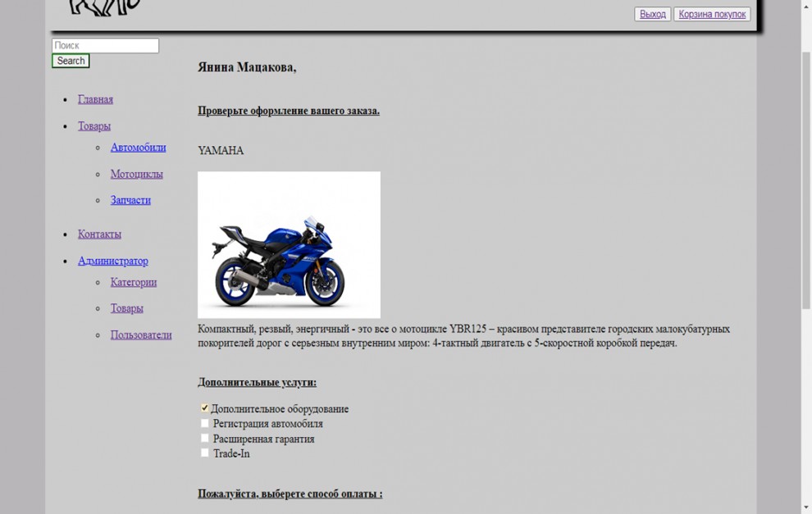Viewport: 812px width, 514px height.
Task: Navigate to the Контакты page
Action: (99, 234)
